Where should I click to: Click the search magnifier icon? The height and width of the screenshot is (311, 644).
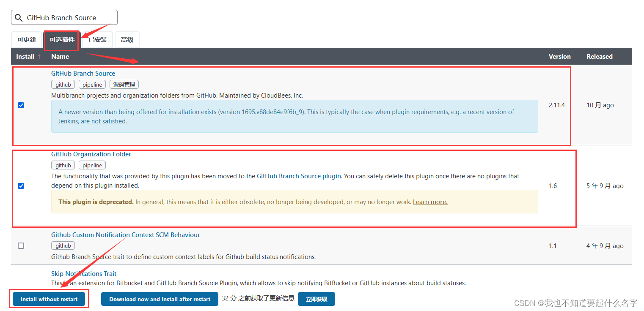click(18, 18)
